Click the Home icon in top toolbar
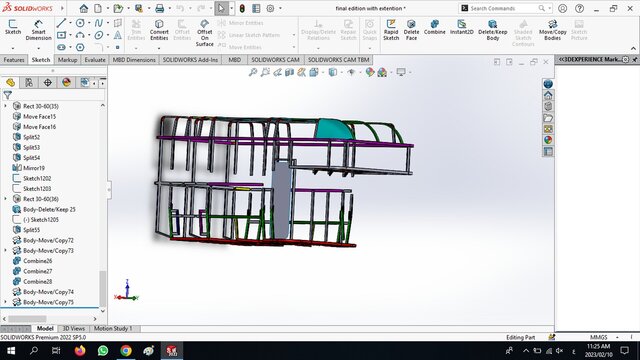 coord(84,8)
